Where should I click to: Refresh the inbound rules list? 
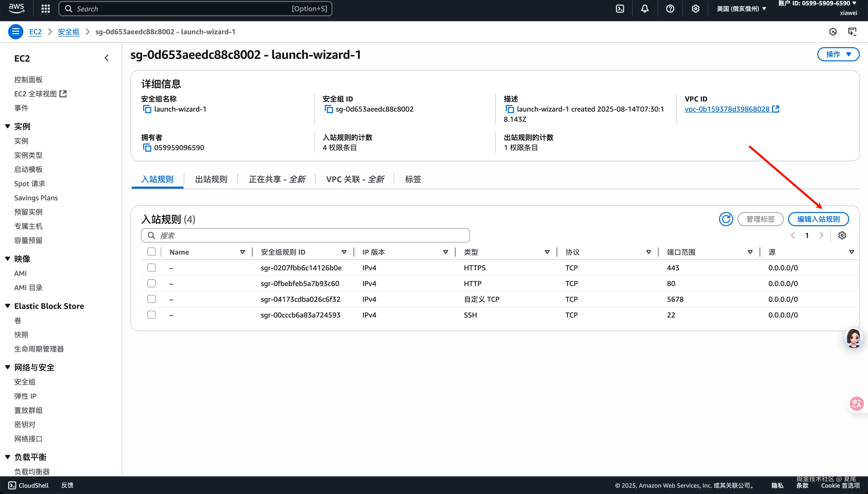coord(726,219)
